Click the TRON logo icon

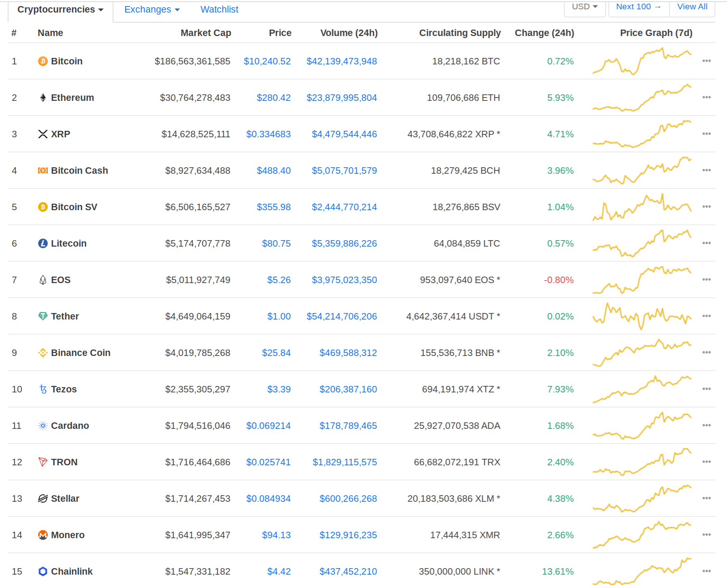(43, 462)
